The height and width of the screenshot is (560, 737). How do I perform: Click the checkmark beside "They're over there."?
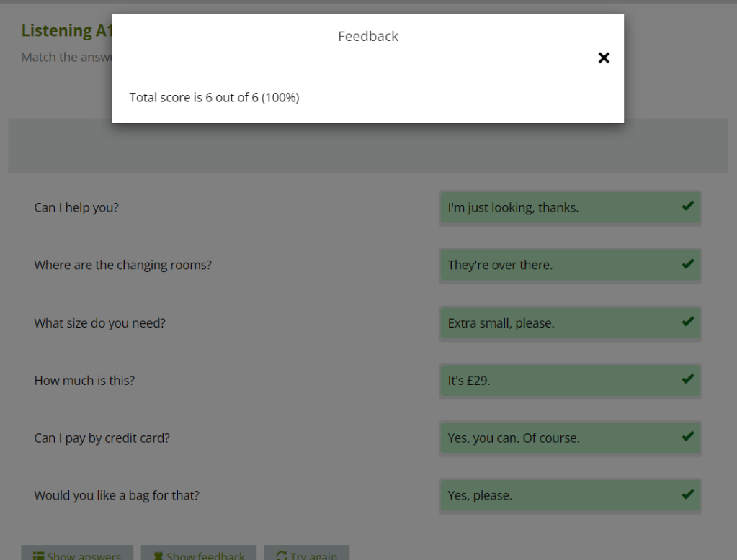point(687,264)
